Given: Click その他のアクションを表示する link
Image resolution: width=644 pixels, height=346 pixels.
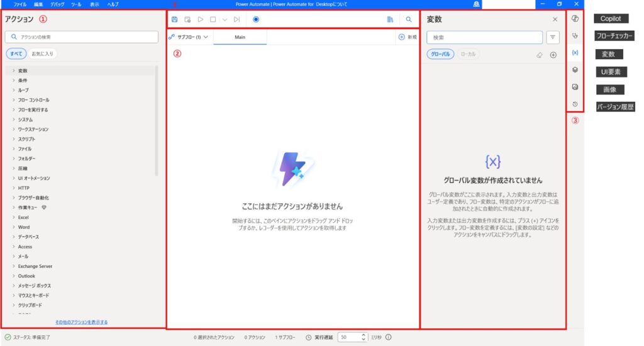Looking at the screenshot, I should coord(81,322).
